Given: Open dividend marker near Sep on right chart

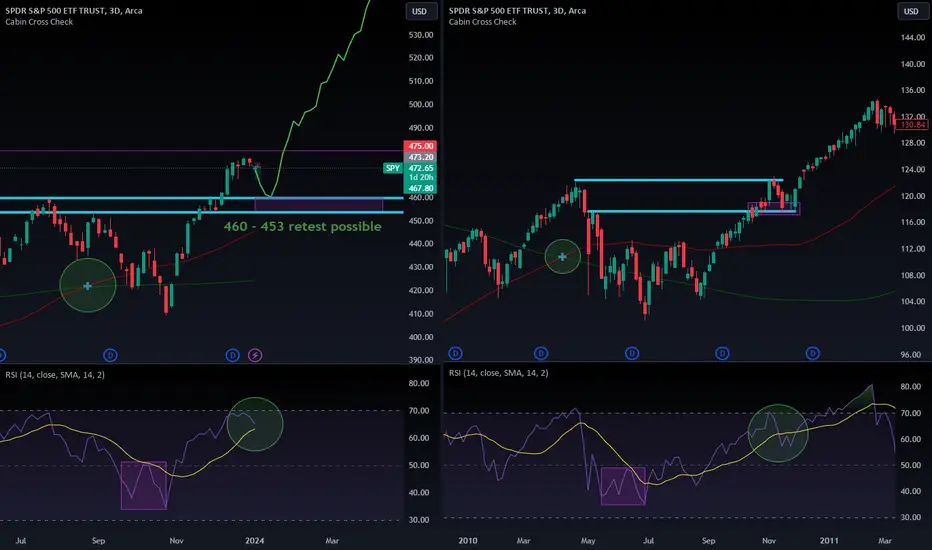Looking at the screenshot, I should coord(722,354).
